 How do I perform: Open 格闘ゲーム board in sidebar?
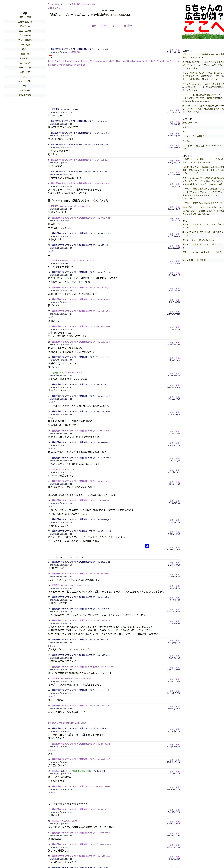[25, 26]
